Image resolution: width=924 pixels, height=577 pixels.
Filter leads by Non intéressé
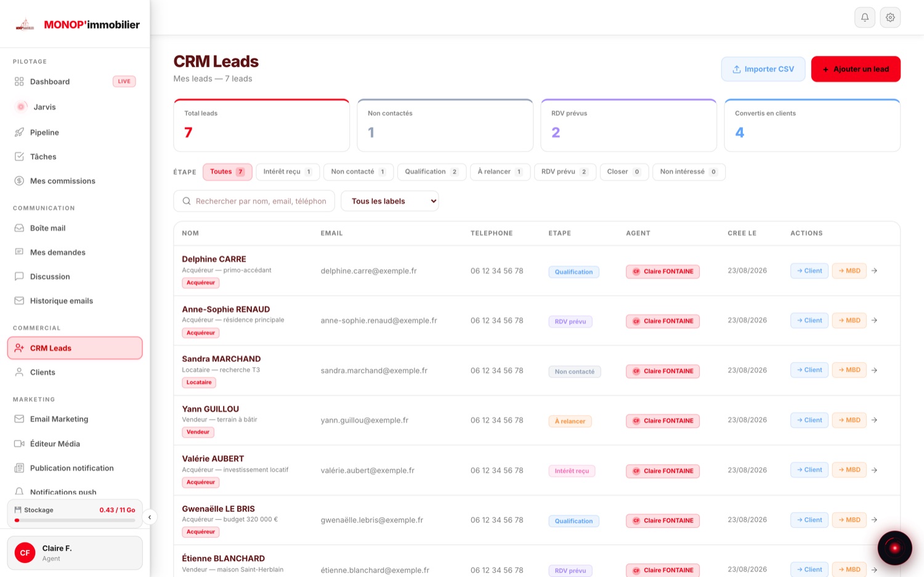tap(689, 172)
